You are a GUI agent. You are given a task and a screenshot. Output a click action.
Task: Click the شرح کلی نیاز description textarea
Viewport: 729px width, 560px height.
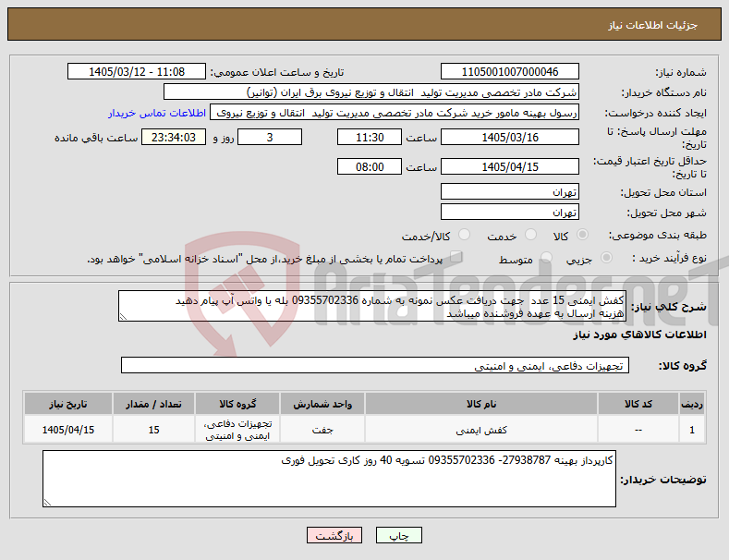372,306
